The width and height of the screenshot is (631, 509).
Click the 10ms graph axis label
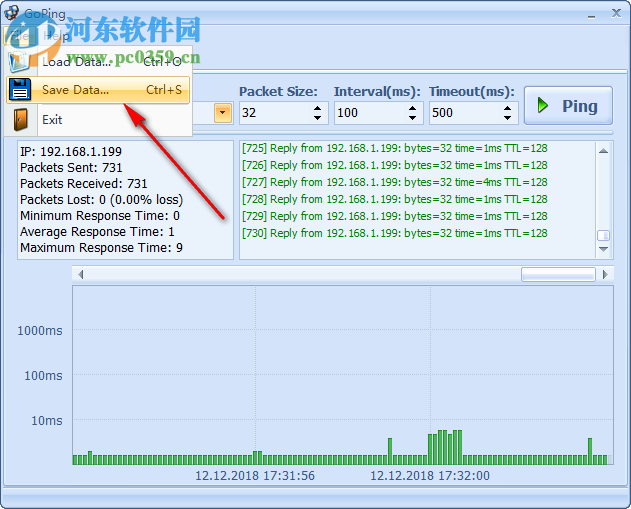tap(47, 421)
